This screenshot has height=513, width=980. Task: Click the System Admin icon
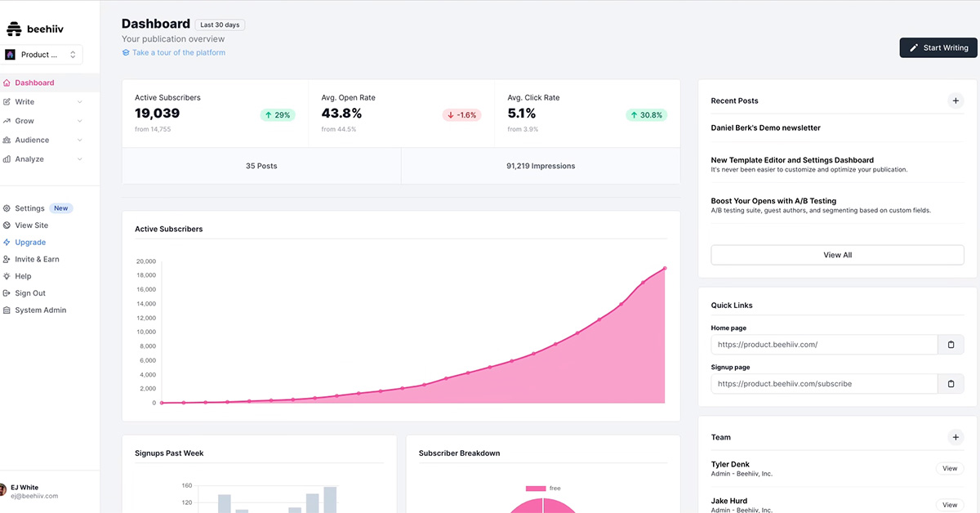[x=7, y=310]
